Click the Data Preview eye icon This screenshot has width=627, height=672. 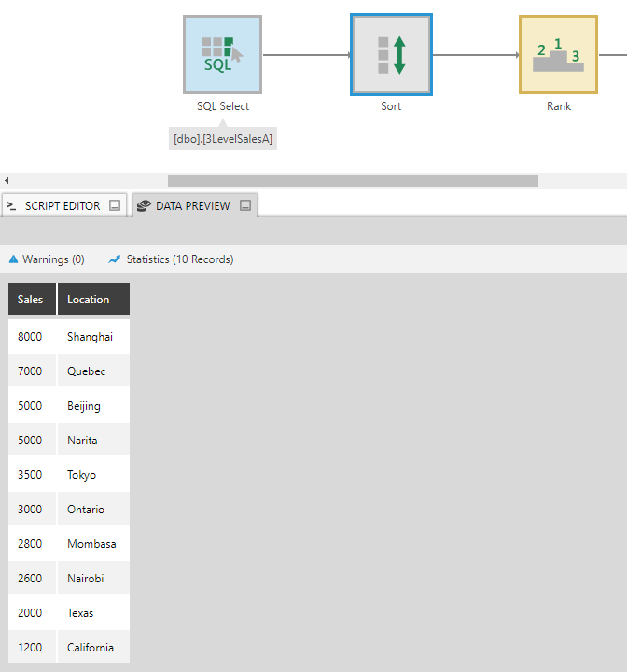click(143, 206)
